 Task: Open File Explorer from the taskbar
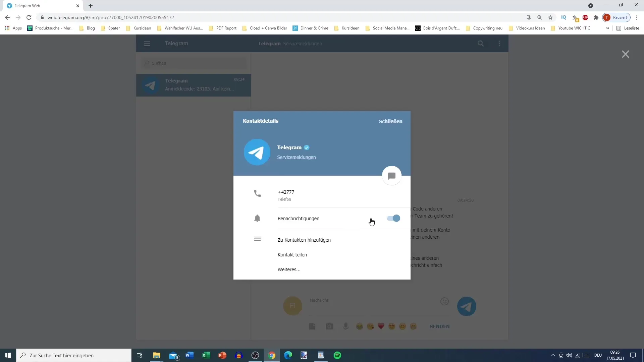click(157, 355)
